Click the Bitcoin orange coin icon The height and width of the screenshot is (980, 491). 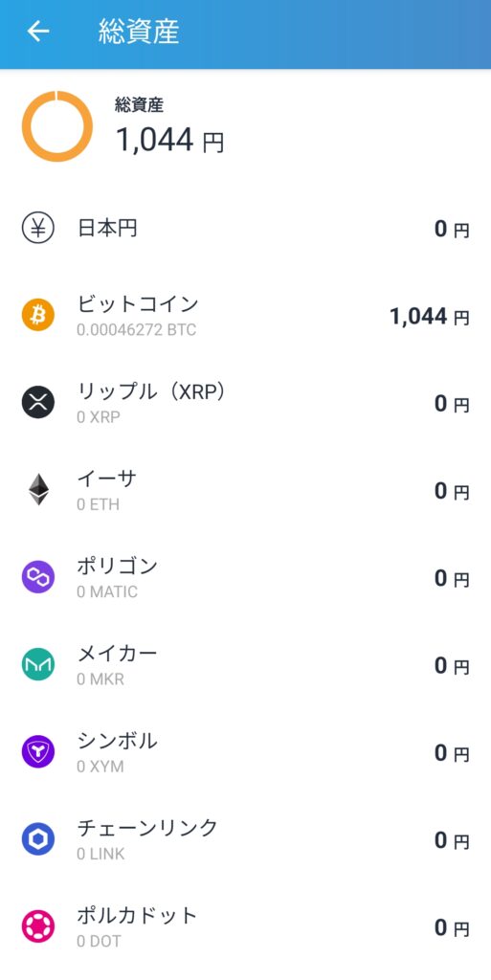[38, 314]
